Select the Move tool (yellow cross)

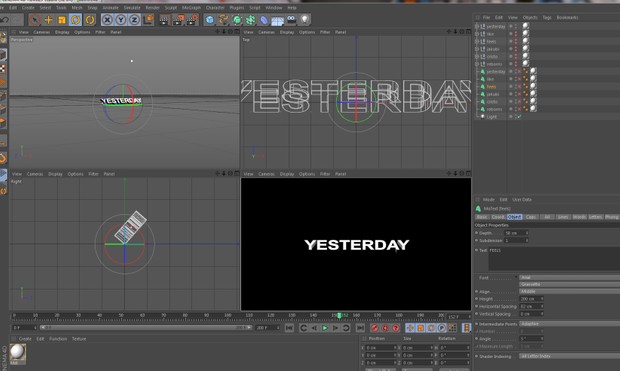(48, 19)
